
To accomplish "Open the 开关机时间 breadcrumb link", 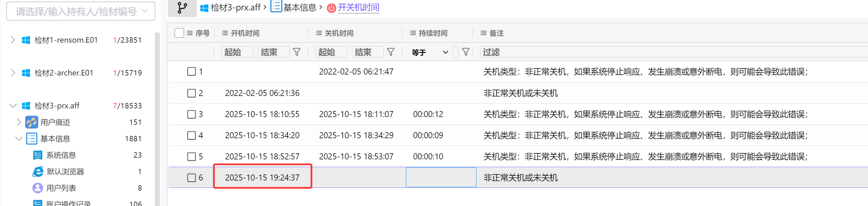I will 359,7.
